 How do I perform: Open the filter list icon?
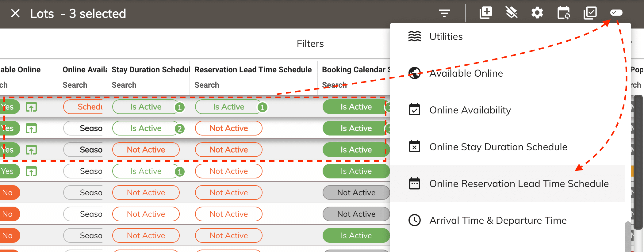(x=444, y=13)
